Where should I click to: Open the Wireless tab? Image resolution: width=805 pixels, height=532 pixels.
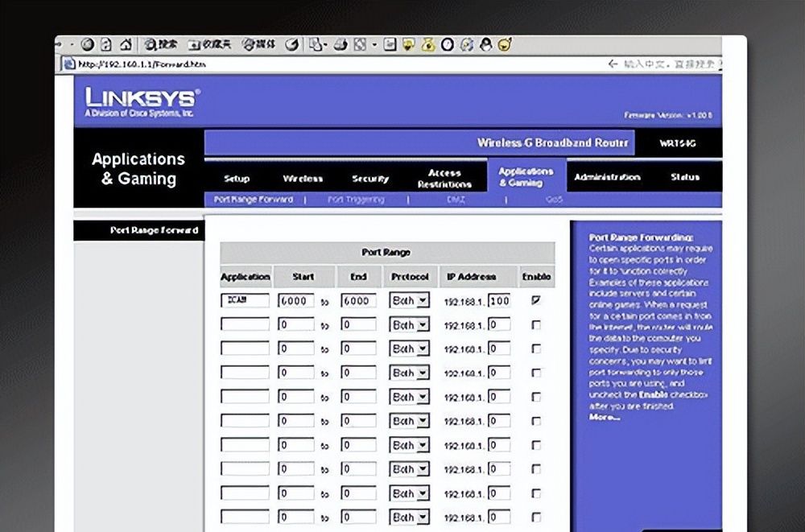click(303, 179)
